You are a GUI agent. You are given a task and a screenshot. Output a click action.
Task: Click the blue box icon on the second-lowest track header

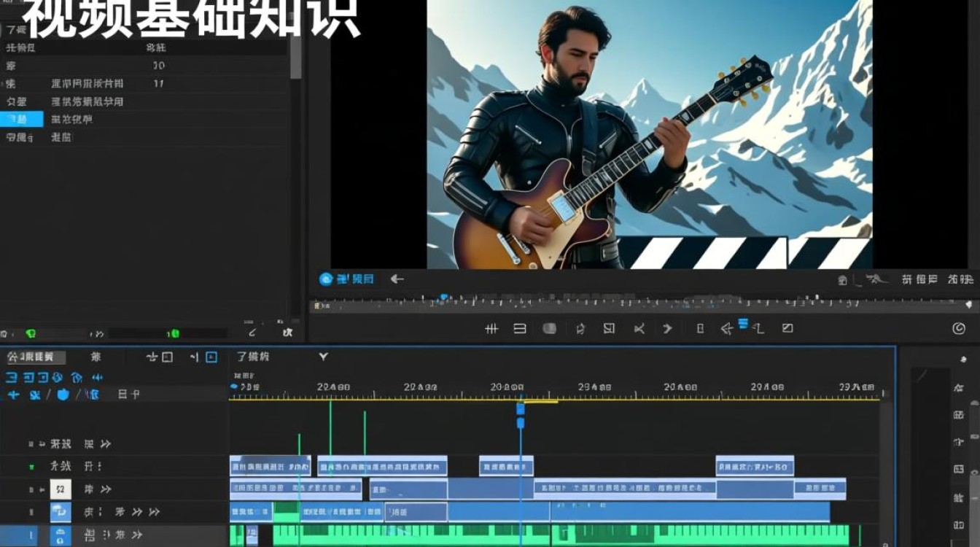click(x=61, y=512)
